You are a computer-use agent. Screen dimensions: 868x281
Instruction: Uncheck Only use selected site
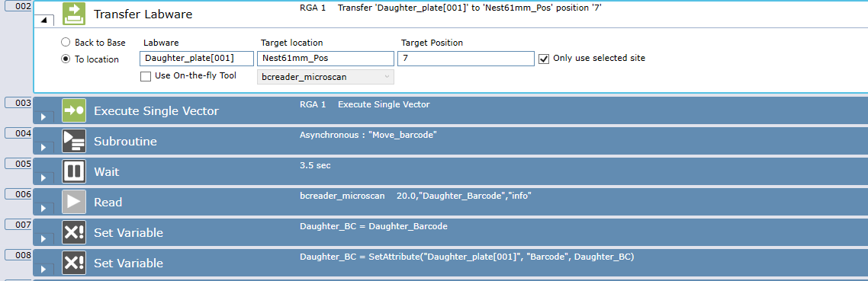coord(544,58)
